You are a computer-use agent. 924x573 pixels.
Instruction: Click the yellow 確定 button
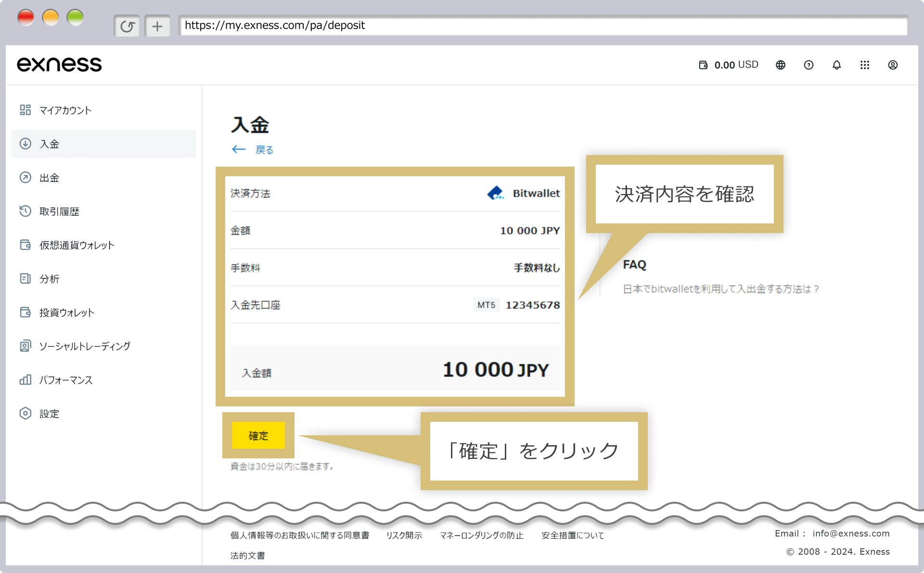tap(258, 435)
